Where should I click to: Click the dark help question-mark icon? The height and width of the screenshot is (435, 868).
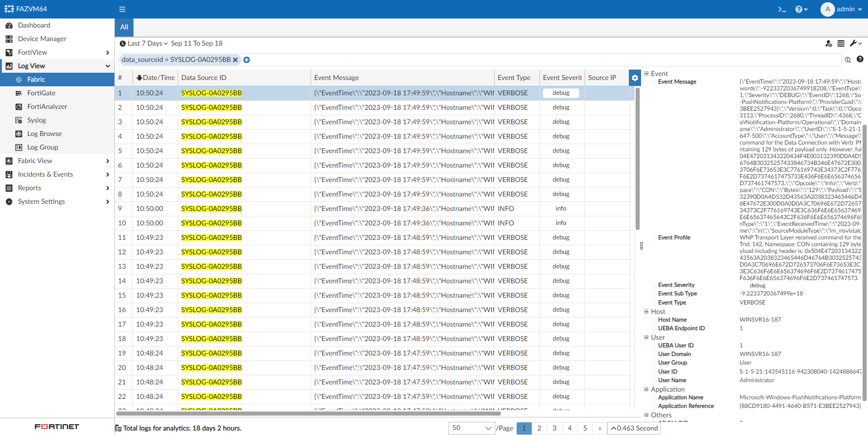click(x=860, y=59)
